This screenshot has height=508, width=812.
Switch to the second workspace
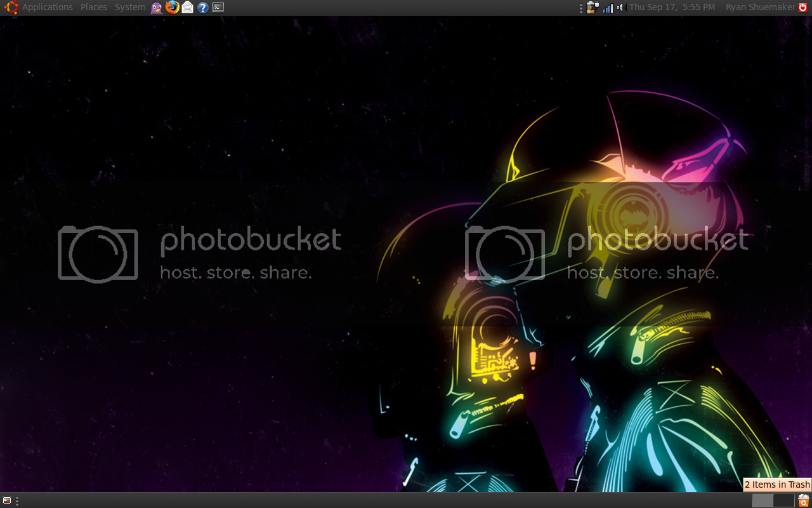[784, 500]
